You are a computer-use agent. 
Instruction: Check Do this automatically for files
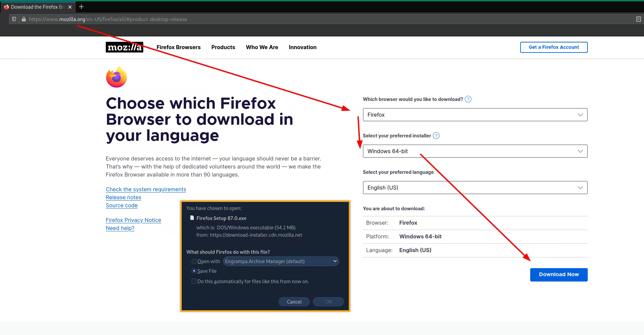click(x=194, y=281)
